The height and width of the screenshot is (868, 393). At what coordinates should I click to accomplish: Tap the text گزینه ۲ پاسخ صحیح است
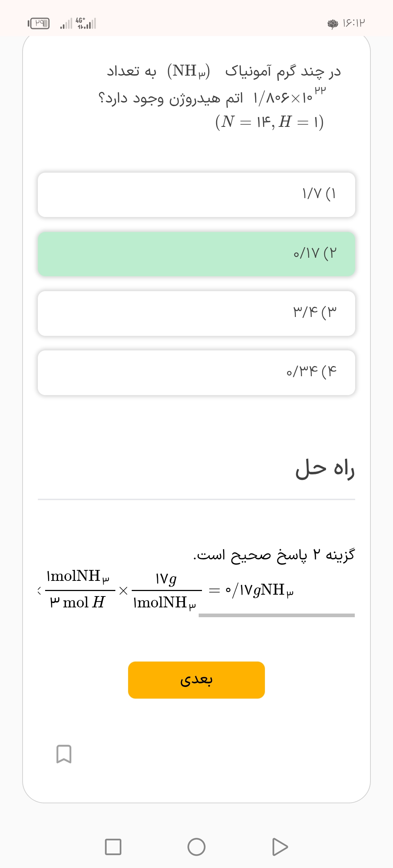click(274, 555)
